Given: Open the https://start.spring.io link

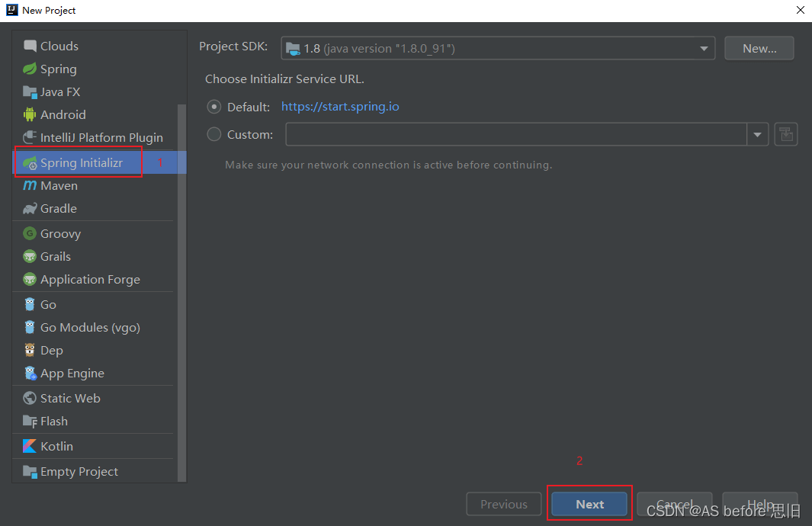Looking at the screenshot, I should [x=340, y=107].
